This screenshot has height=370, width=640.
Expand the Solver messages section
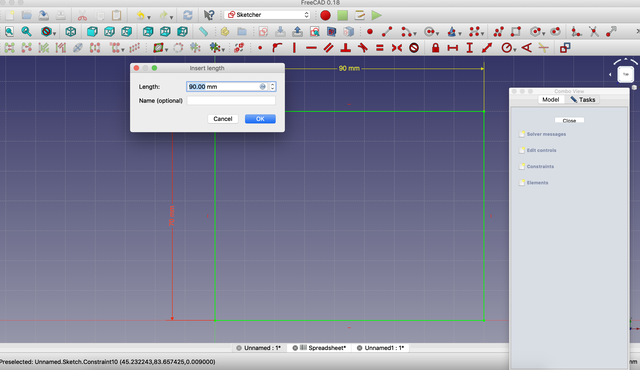coord(542,134)
